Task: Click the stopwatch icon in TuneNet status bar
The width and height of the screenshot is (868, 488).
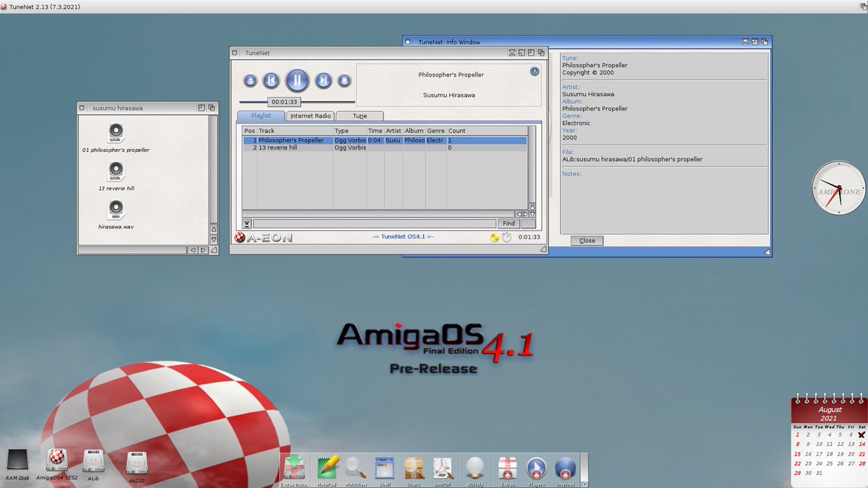Action: click(x=506, y=237)
